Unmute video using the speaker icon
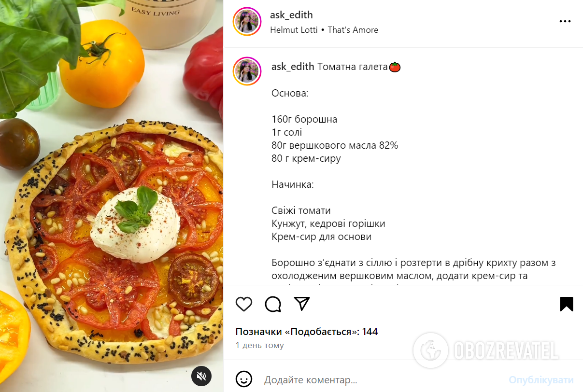The width and height of the screenshot is (583, 392). tap(201, 376)
